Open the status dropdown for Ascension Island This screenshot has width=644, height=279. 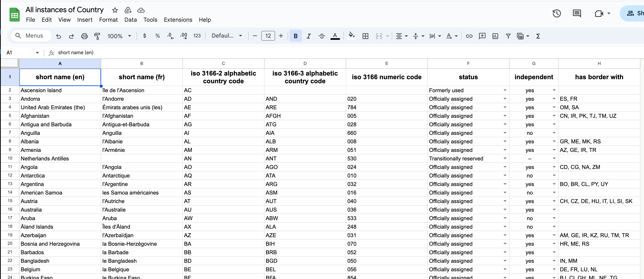click(x=505, y=90)
